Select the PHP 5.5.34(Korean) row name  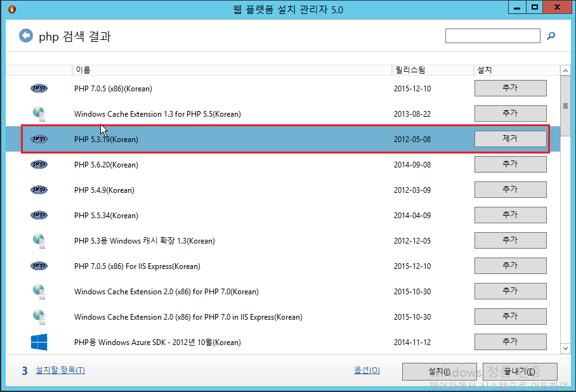(x=106, y=215)
